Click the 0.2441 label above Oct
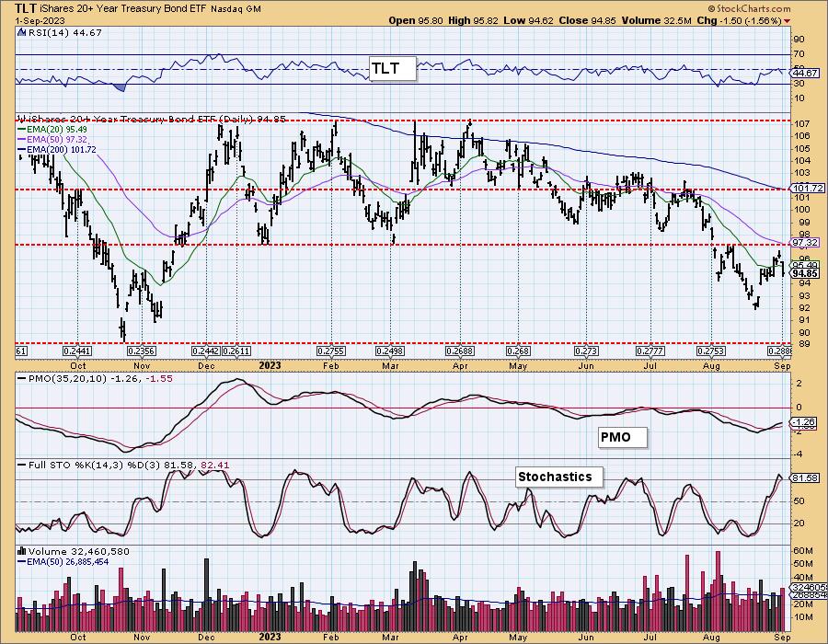 pos(77,351)
